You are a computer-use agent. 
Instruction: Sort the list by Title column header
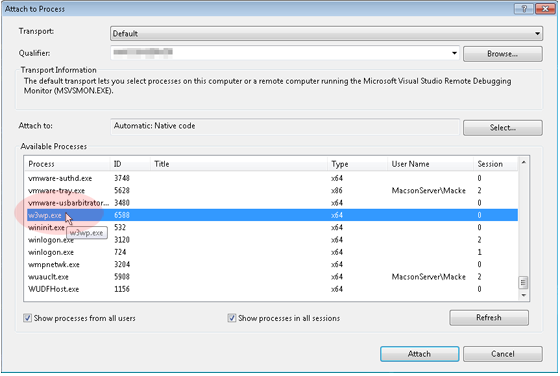click(x=239, y=164)
